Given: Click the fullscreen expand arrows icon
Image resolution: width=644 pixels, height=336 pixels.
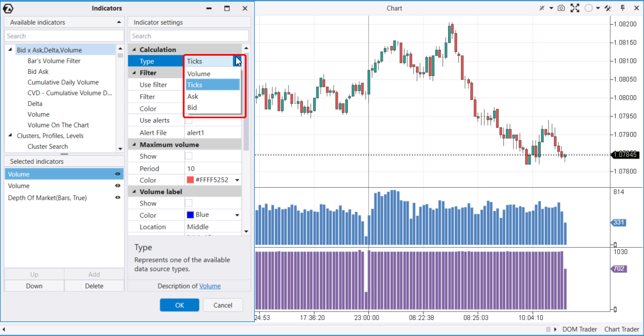Looking at the screenshot, I should (x=575, y=8).
